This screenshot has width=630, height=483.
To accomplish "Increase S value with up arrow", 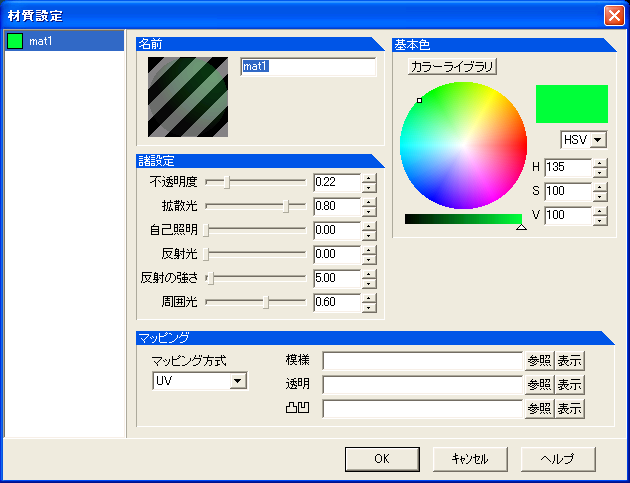I will (x=600, y=187).
